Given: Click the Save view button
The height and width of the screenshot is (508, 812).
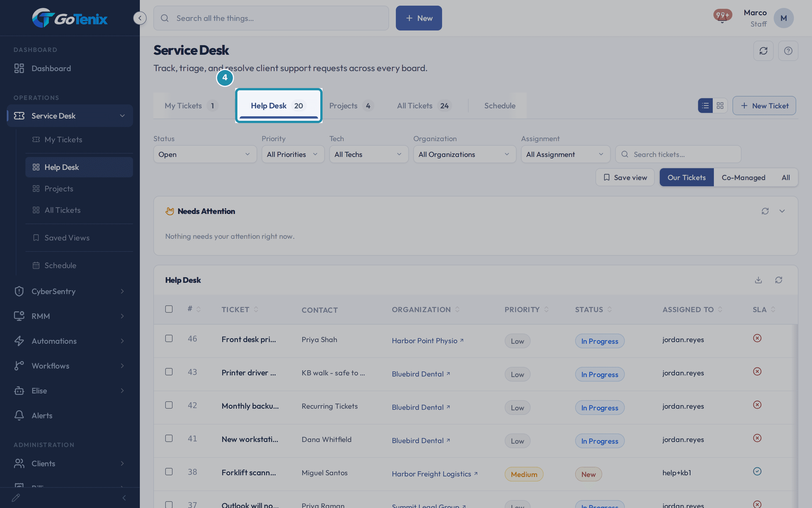Looking at the screenshot, I should pyautogui.click(x=625, y=178).
